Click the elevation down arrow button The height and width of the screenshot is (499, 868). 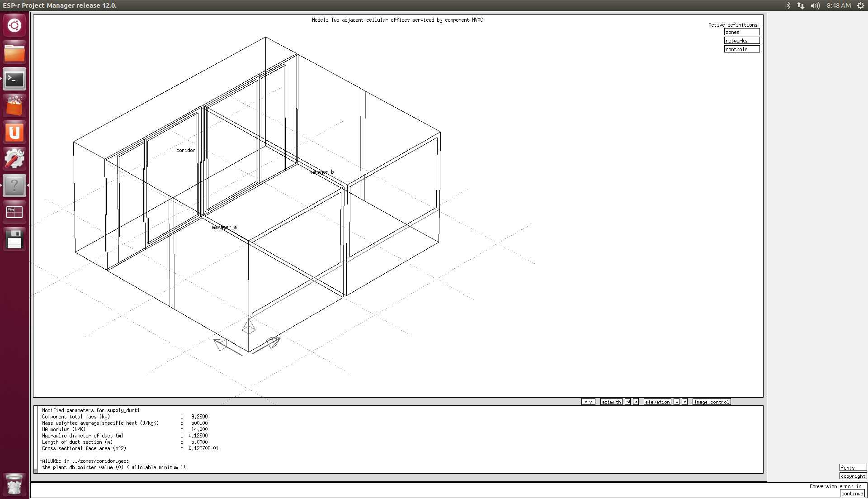pyautogui.click(x=677, y=402)
